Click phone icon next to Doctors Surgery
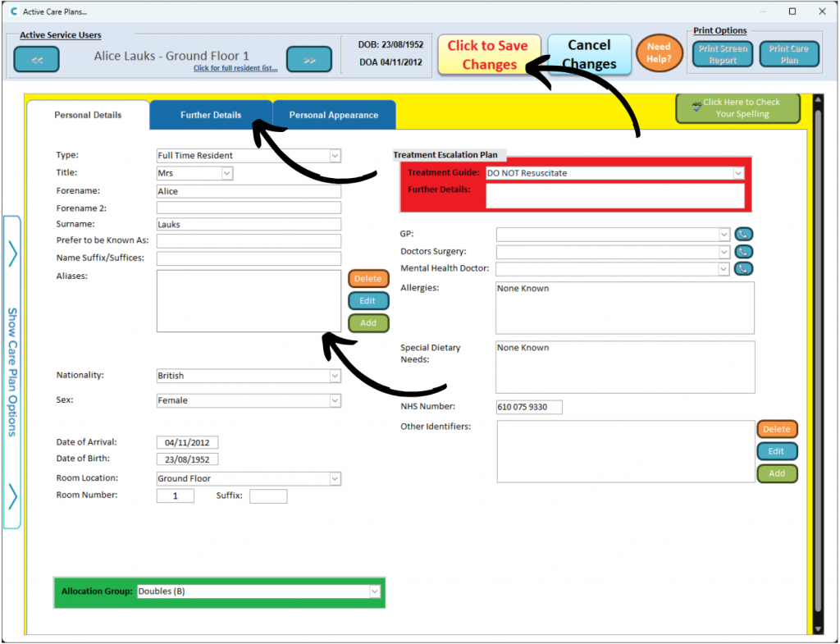Viewport: 840px width, 644px height. click(x=743, y=252)
